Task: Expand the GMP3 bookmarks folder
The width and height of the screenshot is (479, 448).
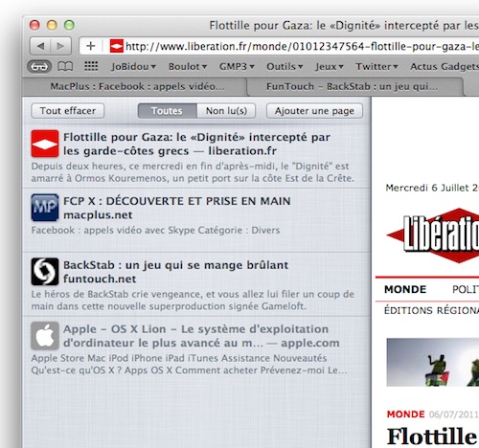Action: (x=237, y=67)
